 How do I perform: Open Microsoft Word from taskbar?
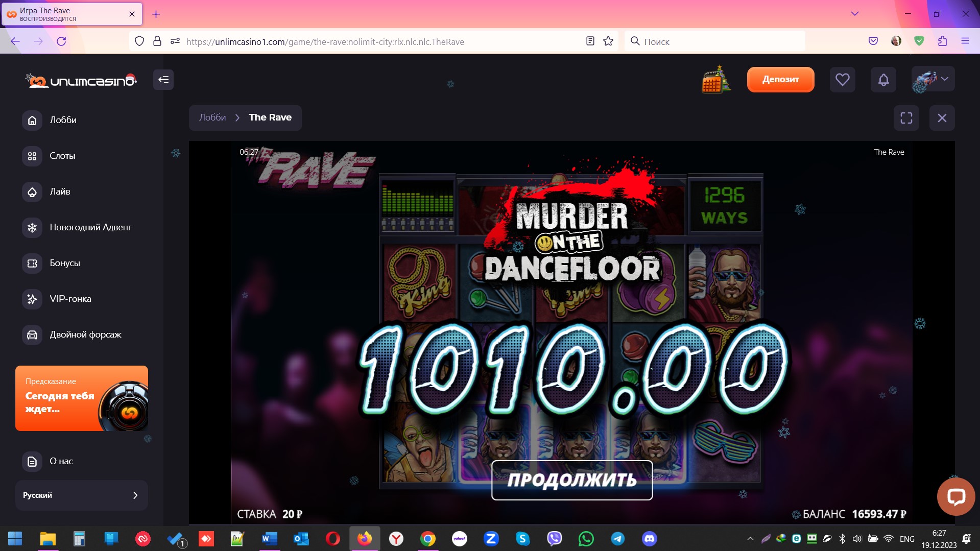(x=270, y=539)
